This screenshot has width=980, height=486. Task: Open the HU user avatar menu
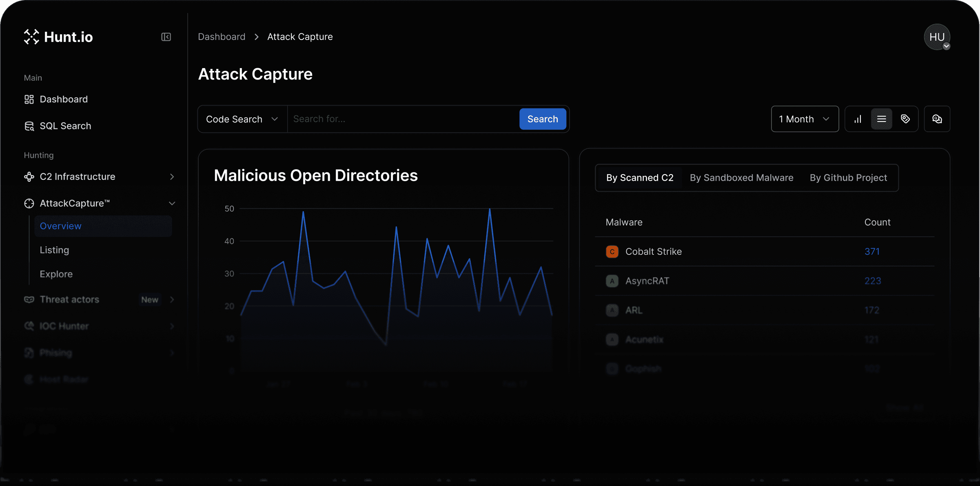click(937, 37)
